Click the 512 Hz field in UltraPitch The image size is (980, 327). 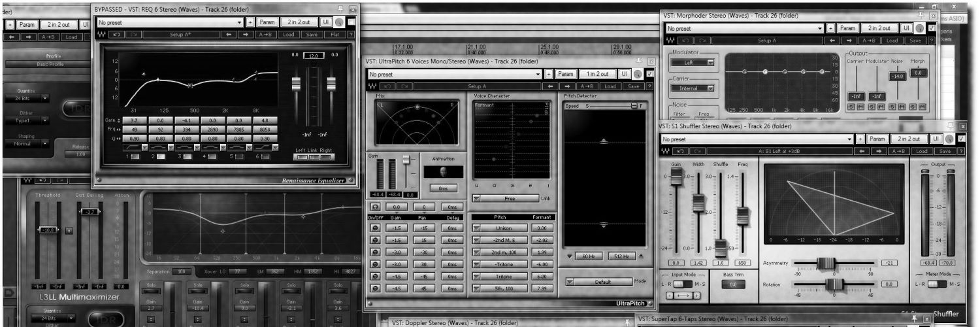(x=621, y=256)
